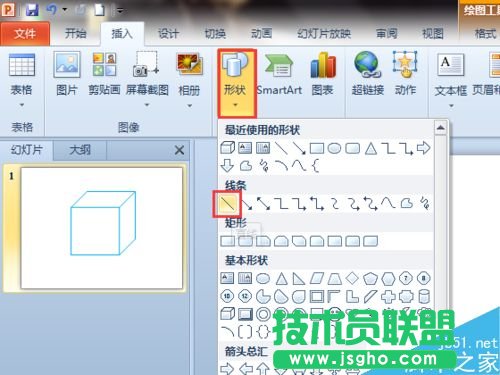
Task: Expand the 文本框 text box dropdown
Action: (x=451, y=106)
